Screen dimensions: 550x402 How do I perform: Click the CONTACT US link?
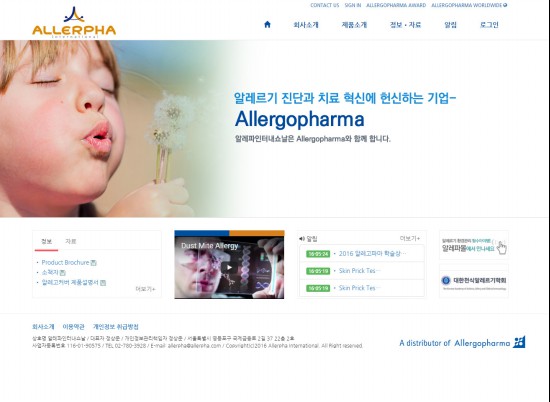pyautogui.click(x=324, y=5)
